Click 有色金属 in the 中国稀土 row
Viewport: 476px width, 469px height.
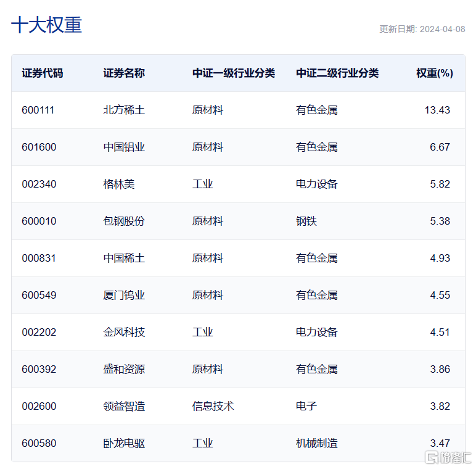pos(317,258)
